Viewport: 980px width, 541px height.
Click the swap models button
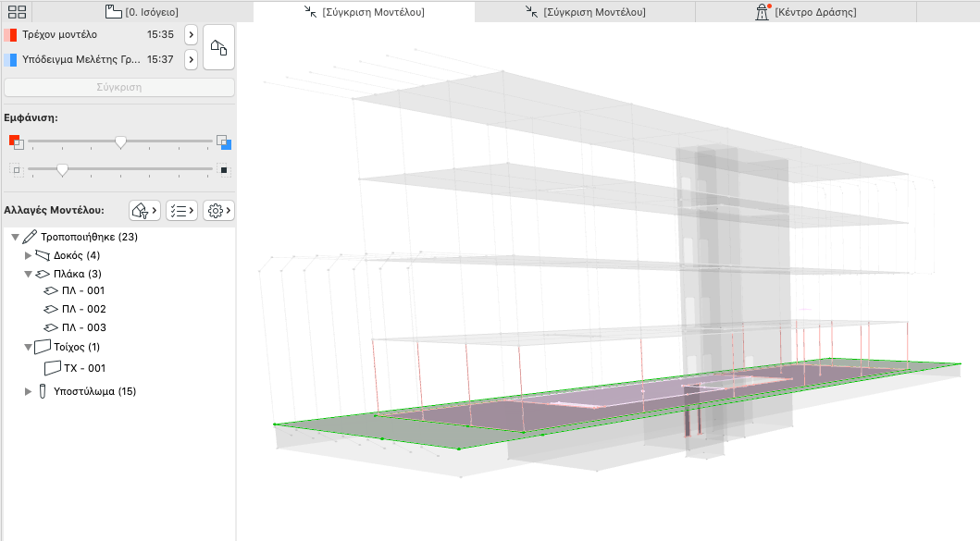coord(218,47)
